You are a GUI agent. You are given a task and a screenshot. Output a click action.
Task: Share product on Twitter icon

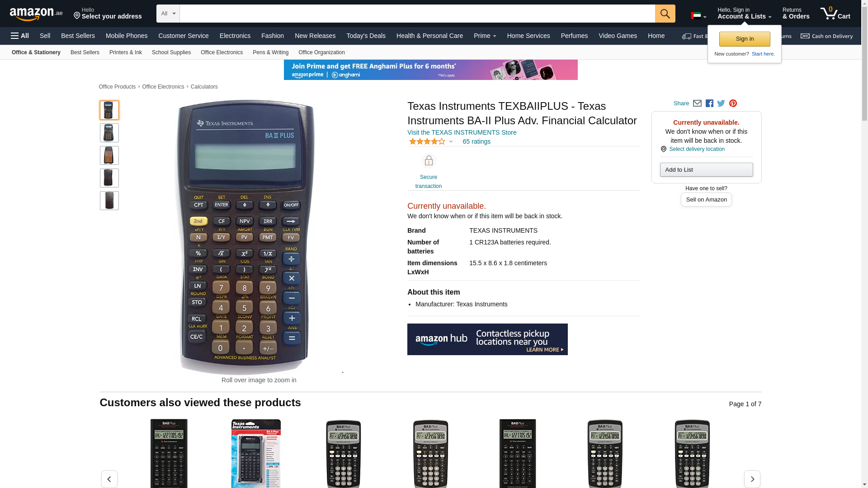pos(721,103)
